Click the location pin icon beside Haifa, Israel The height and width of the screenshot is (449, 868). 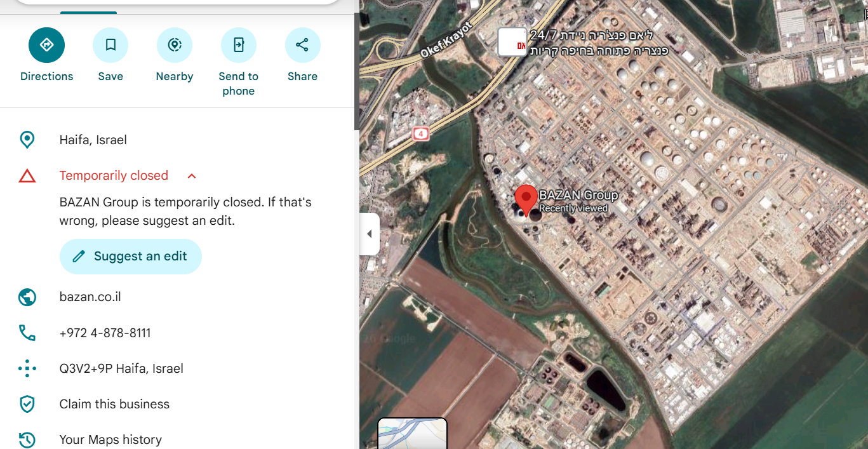27,140
